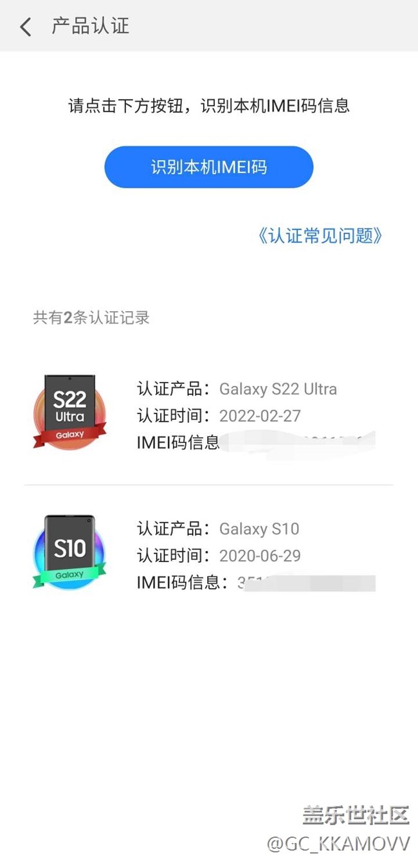
Task: Click the Galaxy S22 Ultra product name
Action: [x=278, y=389]
